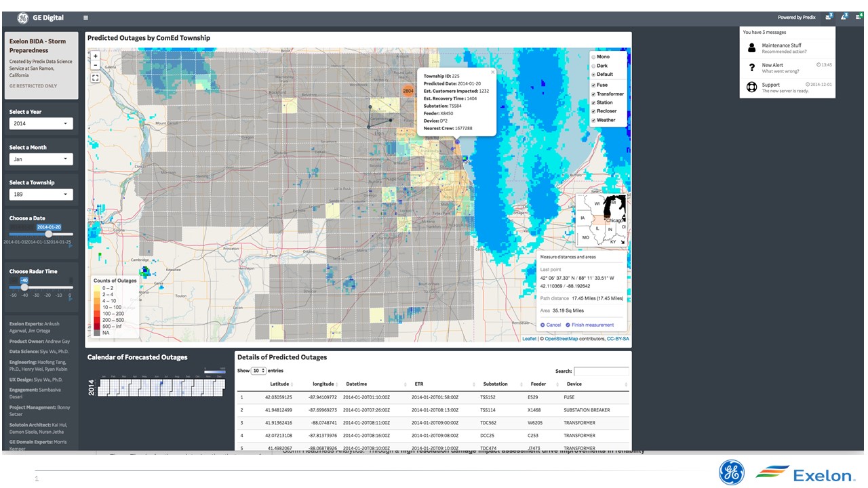The width and height of the screenshot is (868, 488).
Task: Open the Leaflet attribution link
Action: point(529,339)
